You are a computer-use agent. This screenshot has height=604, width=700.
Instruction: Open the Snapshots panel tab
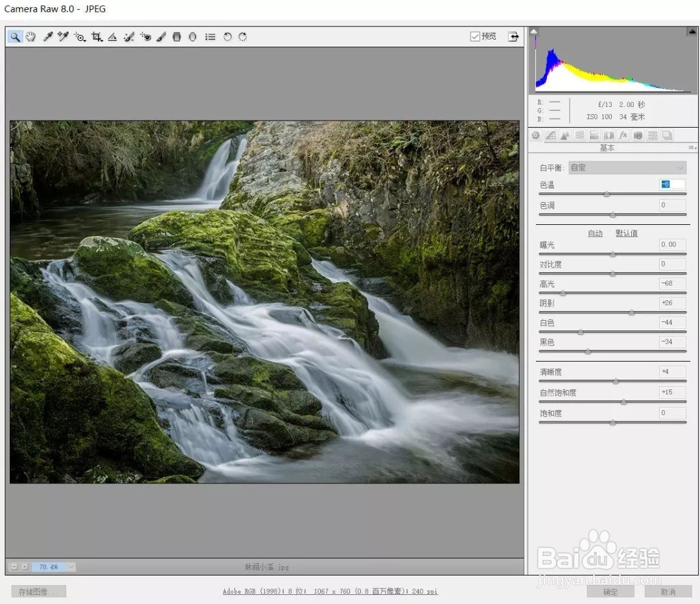(668, 135)
